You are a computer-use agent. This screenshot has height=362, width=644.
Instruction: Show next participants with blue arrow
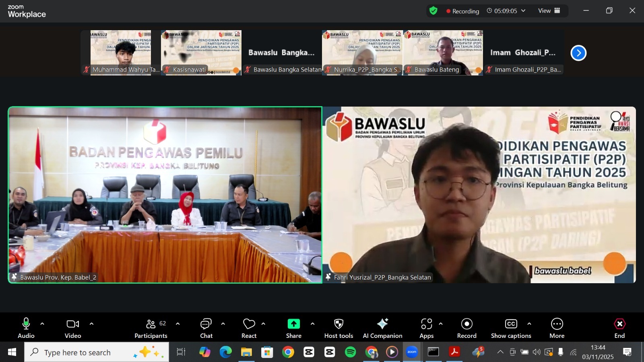pyautogui.click(x=578, y=53)
